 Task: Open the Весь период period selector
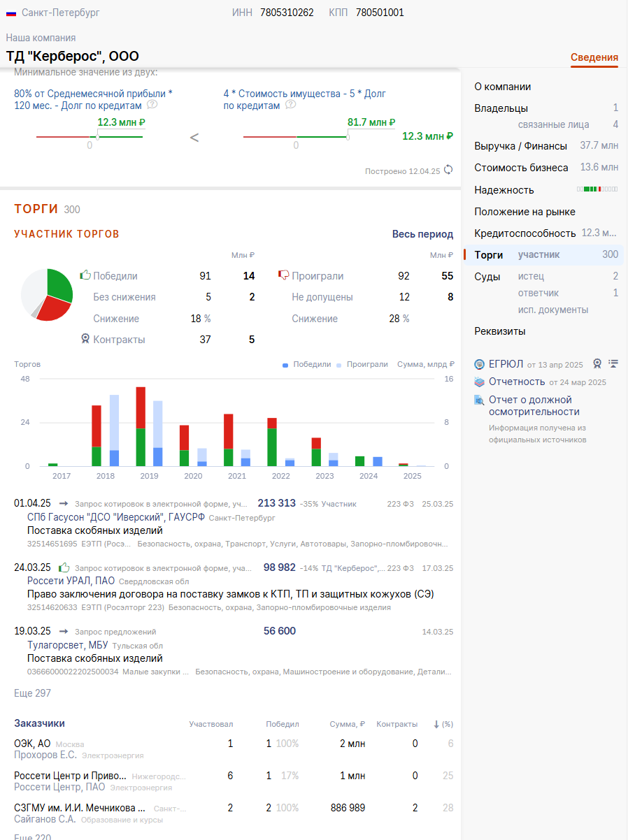(422, 234)
